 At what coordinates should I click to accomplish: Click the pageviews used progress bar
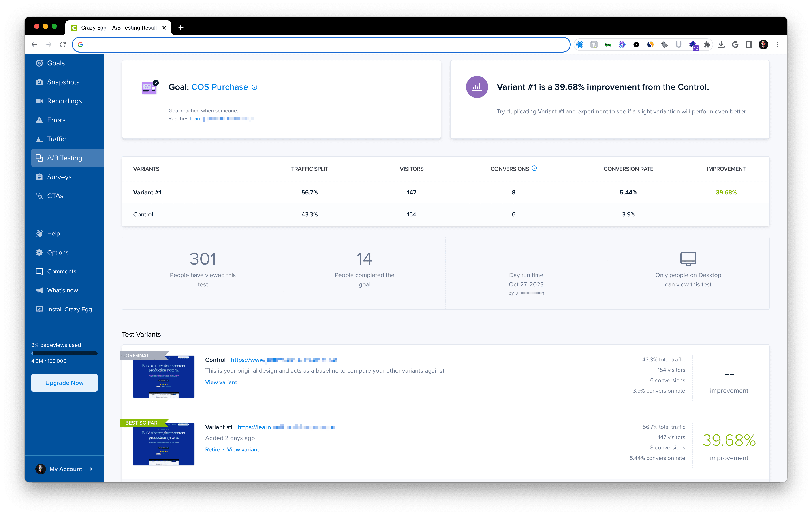(x=64, y=353)
